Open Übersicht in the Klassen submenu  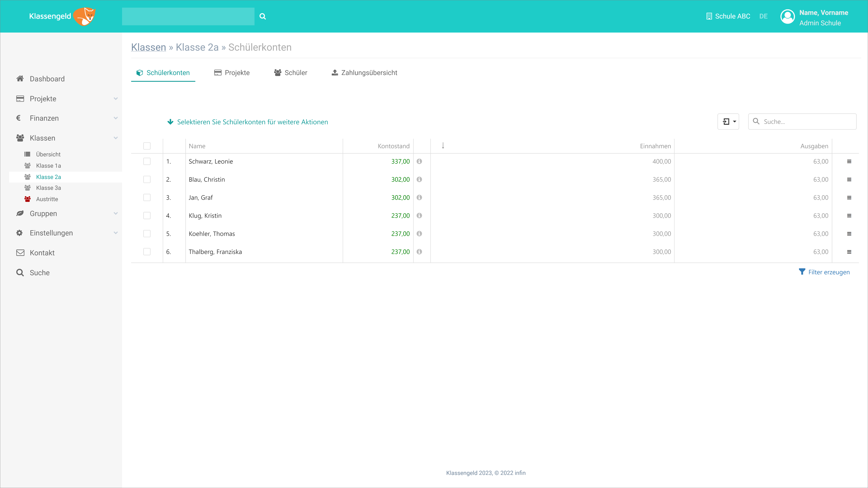coord(48,154)
